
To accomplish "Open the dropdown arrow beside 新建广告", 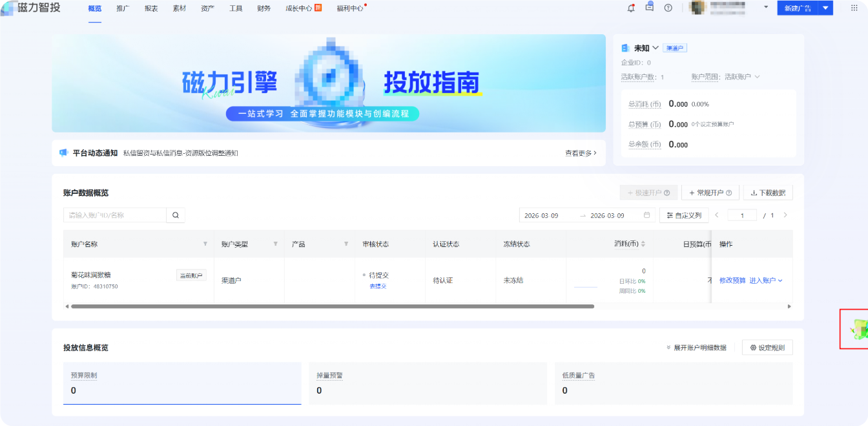I will coord(825,8).
